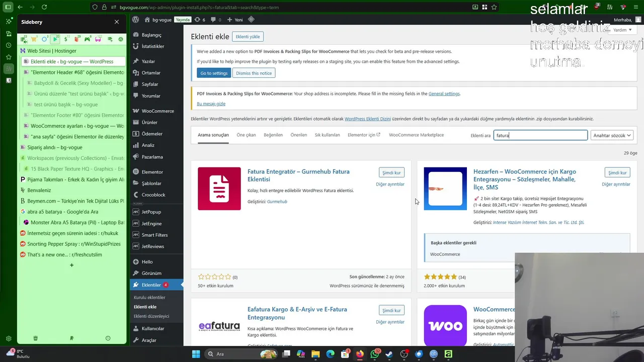Open File Explorer from the taskbar
Viewport: 644px width, 362px height.
[315, 354]
